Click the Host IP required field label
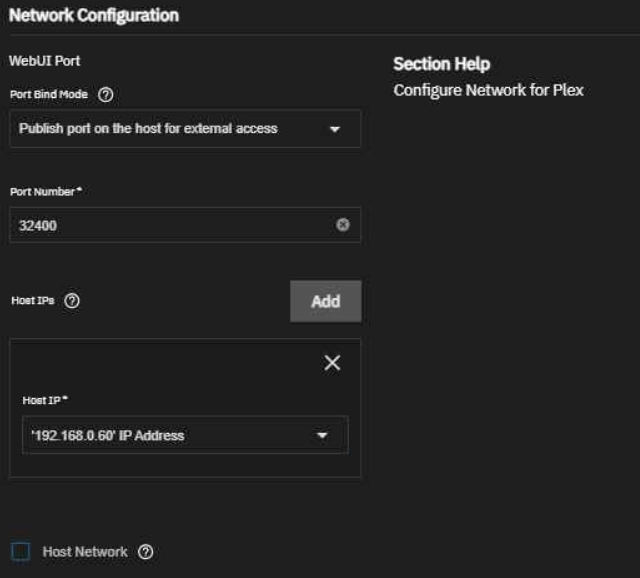Viewport: 640px width, 578px height. (42, 400)
